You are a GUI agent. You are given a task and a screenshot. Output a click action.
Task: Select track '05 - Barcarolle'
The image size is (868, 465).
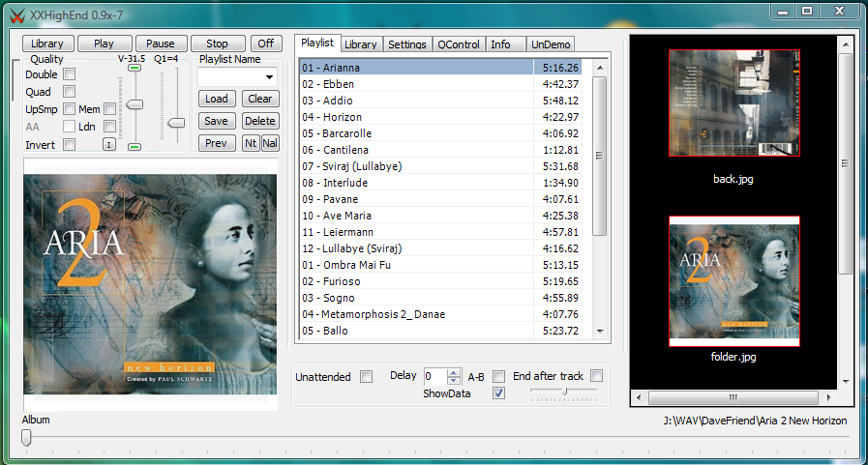pyautogui.click(x=440, y=133)
